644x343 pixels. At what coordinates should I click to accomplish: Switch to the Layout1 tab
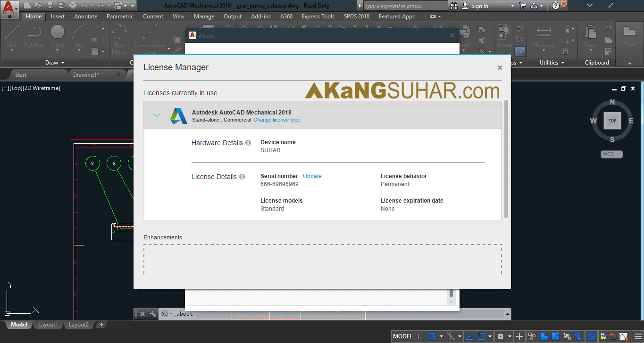coord(48,325)
